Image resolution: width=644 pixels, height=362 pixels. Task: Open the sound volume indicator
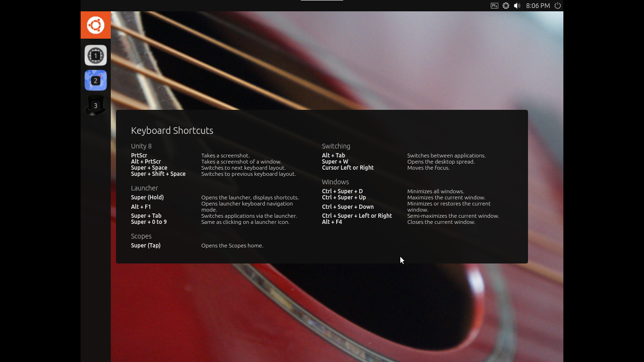pos(517,6)
